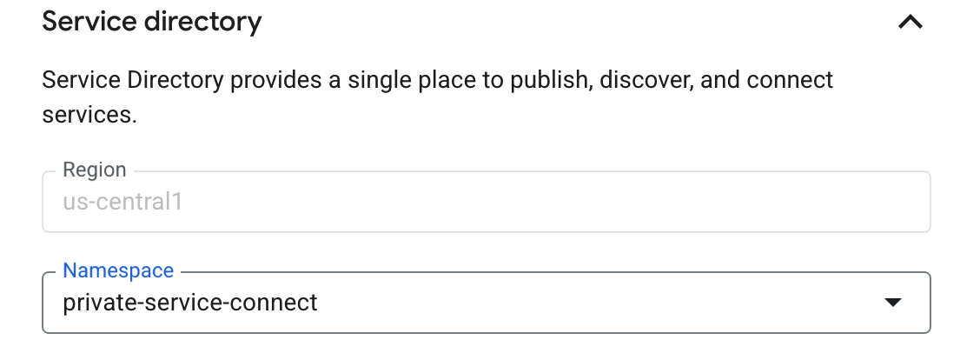Viewport: 980px width, 360px height.
Task: Click the Namespace combo box
Action: [x=486, y=303]
